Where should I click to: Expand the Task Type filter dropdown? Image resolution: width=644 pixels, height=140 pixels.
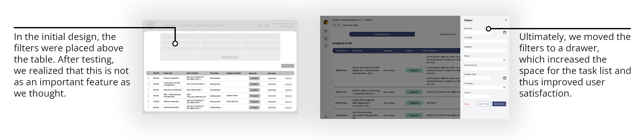point(504,87)
